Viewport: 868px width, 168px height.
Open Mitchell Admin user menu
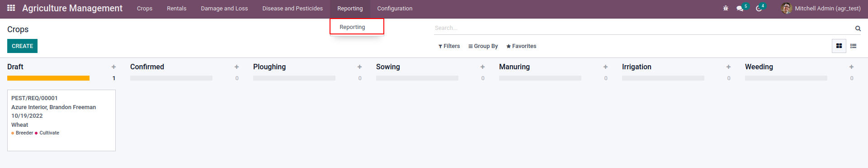[821, 8]
